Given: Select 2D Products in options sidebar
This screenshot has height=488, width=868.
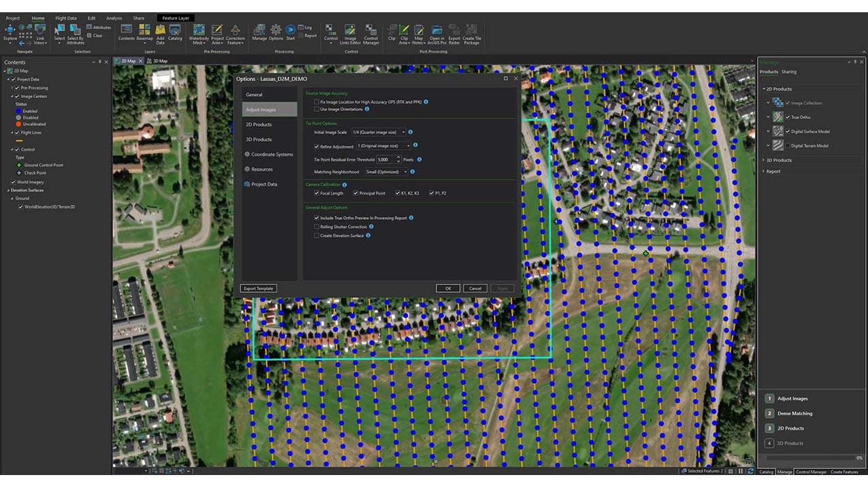Looking at the screenshot, I should pyautogui.click(x=259, y=125).
